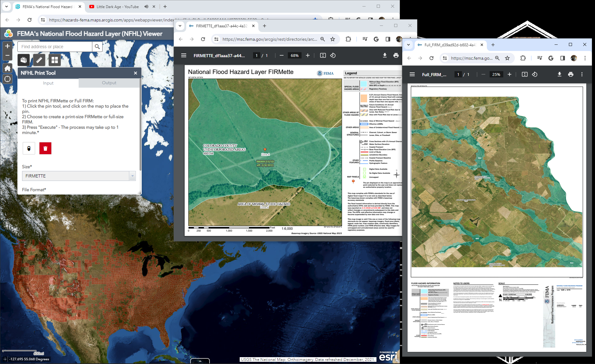Image resolution: width=595 pixels, height=364 pixels.
Task: Open tab search dropdown in FIRMETTE window
Action: click(180, 26)
